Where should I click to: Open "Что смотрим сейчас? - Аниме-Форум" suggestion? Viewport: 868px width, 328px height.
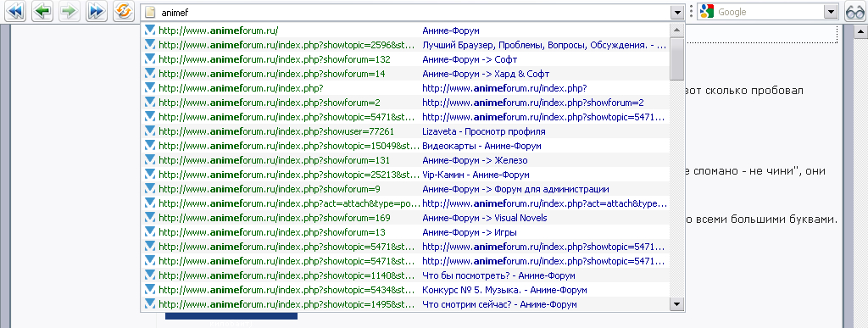(405, 304)
